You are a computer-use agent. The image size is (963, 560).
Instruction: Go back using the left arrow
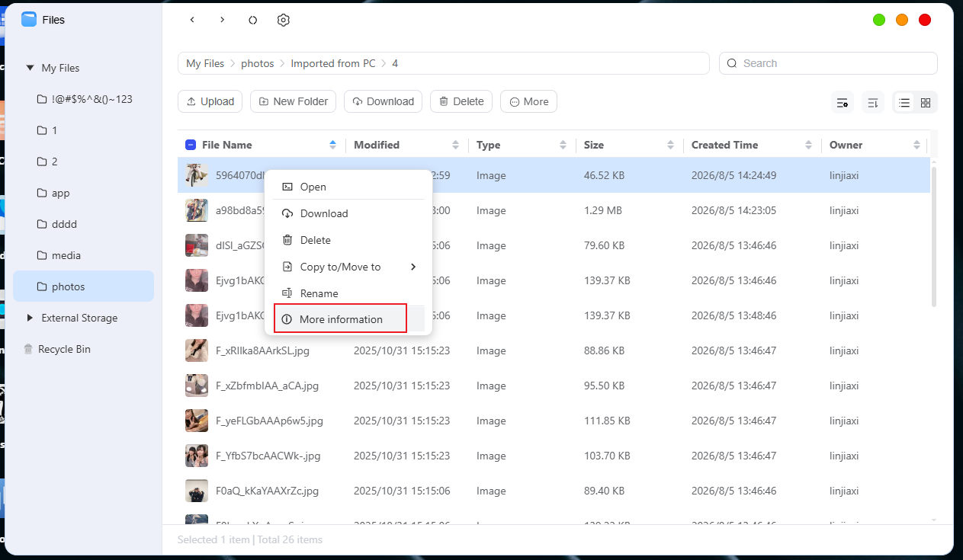[192, 20]
